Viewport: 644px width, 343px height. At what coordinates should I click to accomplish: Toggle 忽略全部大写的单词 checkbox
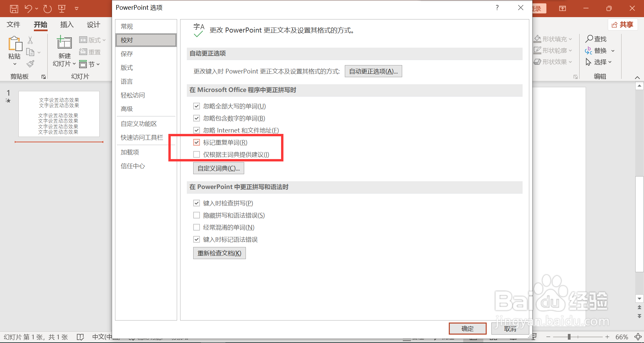pyautogui.click(x=197, y=106)
